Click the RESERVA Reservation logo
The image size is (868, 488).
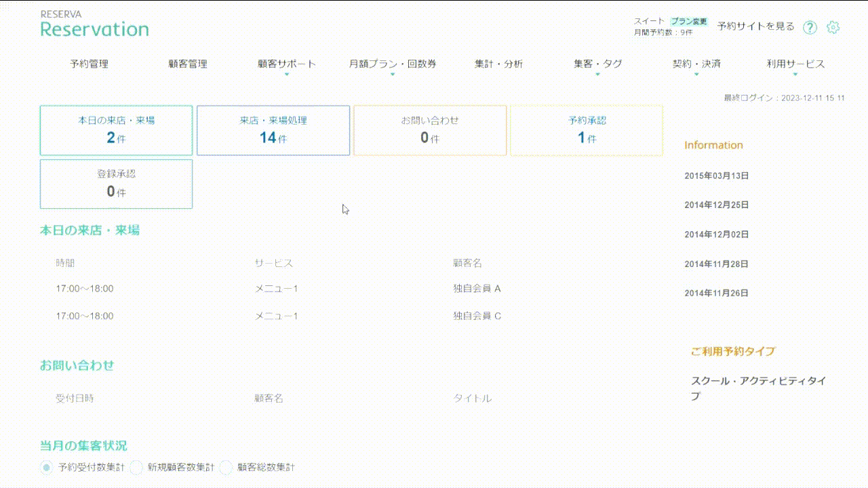[94, 24]
